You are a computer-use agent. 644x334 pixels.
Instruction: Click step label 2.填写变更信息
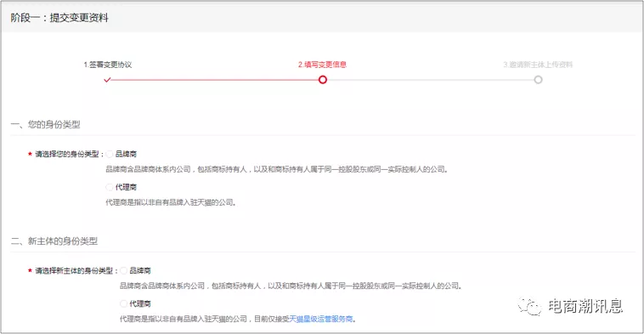tap(322, 65)
